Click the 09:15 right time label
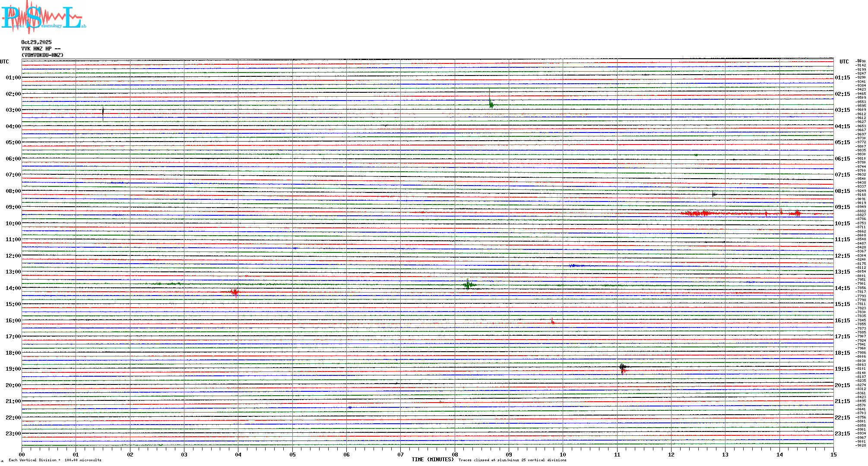Screen dimensions: 868x466 tap(842, 207)
